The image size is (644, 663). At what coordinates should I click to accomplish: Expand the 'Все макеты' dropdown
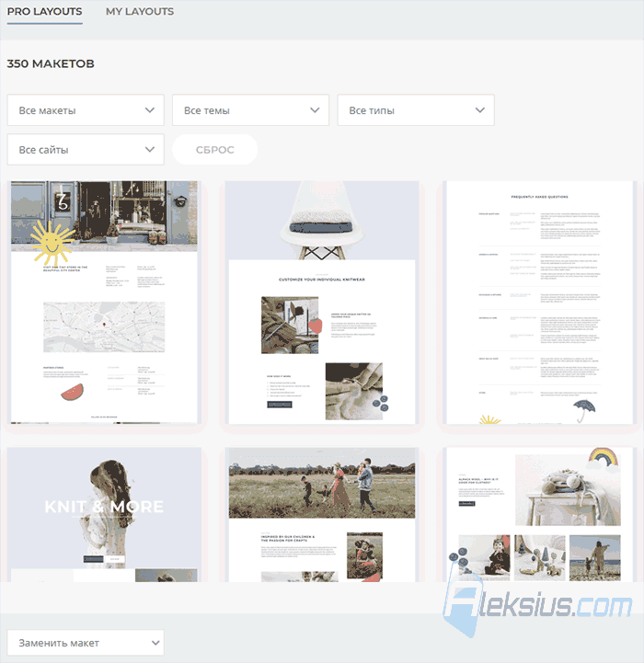86,110
